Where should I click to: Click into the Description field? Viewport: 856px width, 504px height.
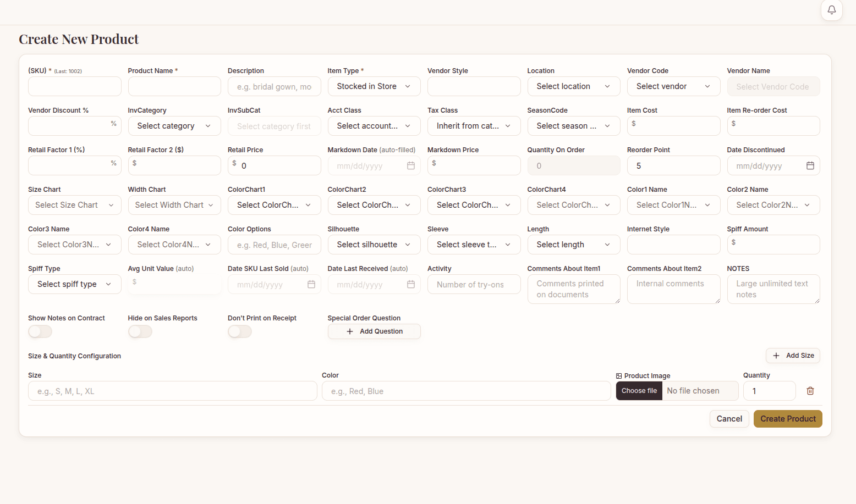pos(275,86)
